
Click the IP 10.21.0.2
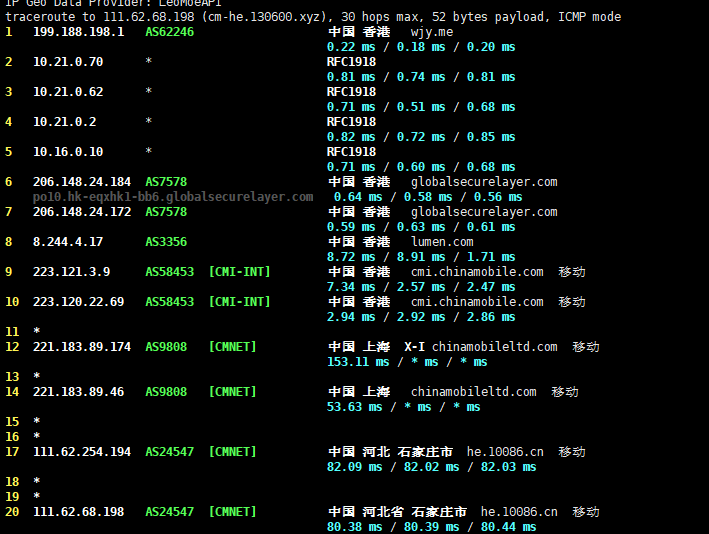(x=65, y=122)
